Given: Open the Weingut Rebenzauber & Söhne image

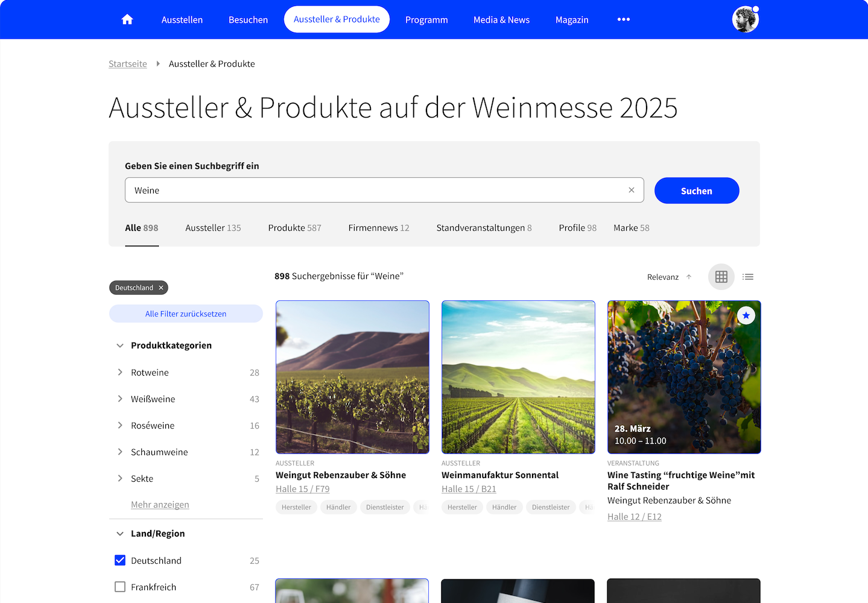Looking at the screenshot, I should 352,377.
